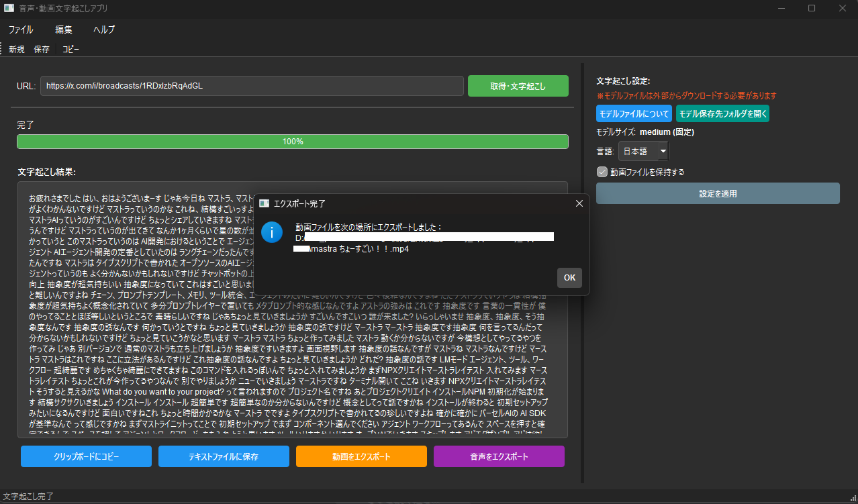The image size is (858, 504).
Task: Click the URL input field
Action: tap(252, 86)
